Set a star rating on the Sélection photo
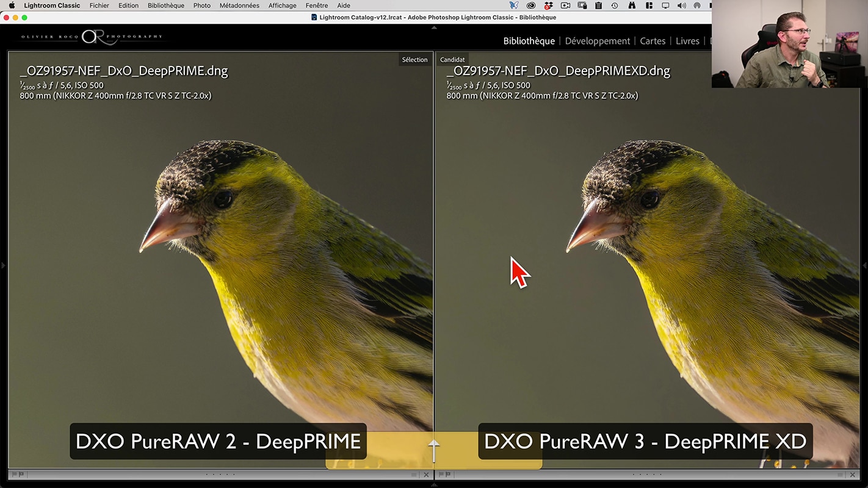This screenshot has width=868, height=488. tap(220, 474)
